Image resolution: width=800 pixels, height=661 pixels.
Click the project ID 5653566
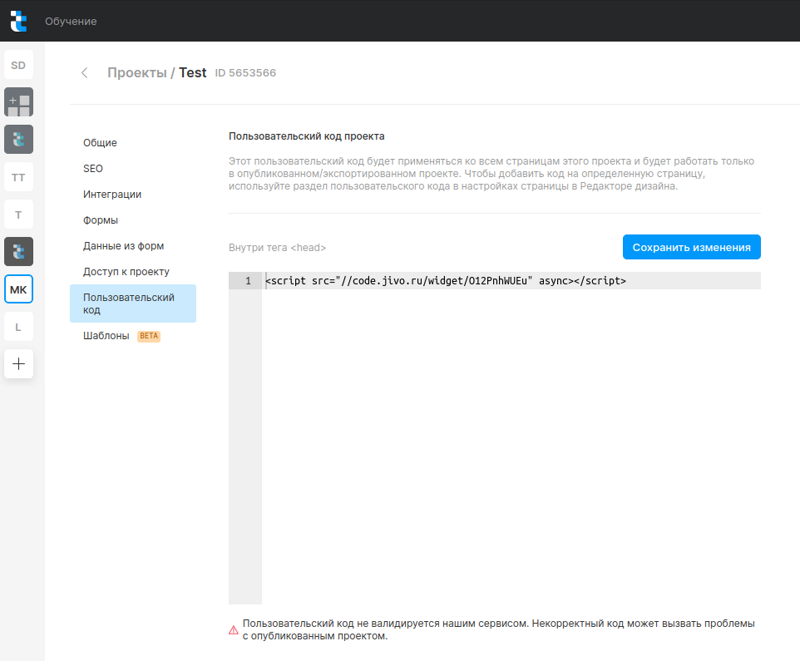pos(245,73)
